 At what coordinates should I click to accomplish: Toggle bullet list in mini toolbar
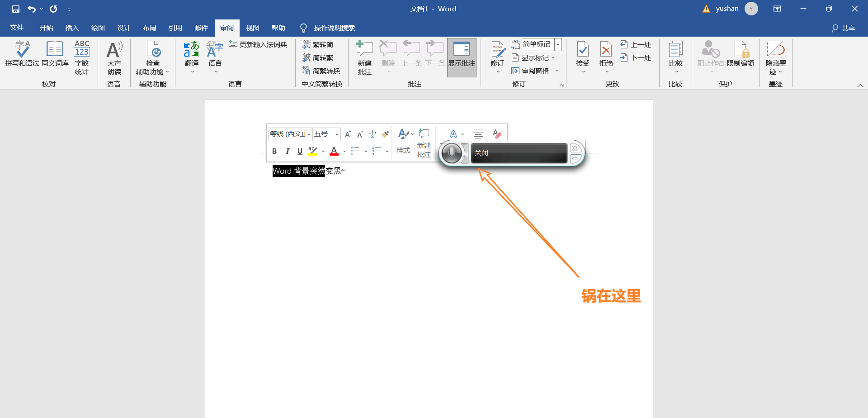355,151
